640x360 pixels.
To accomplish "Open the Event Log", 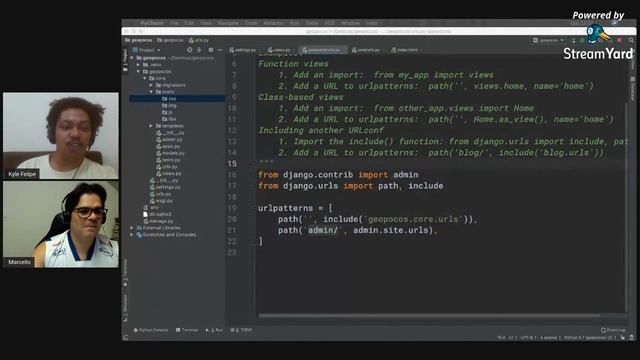I will [x=613, y=330].
